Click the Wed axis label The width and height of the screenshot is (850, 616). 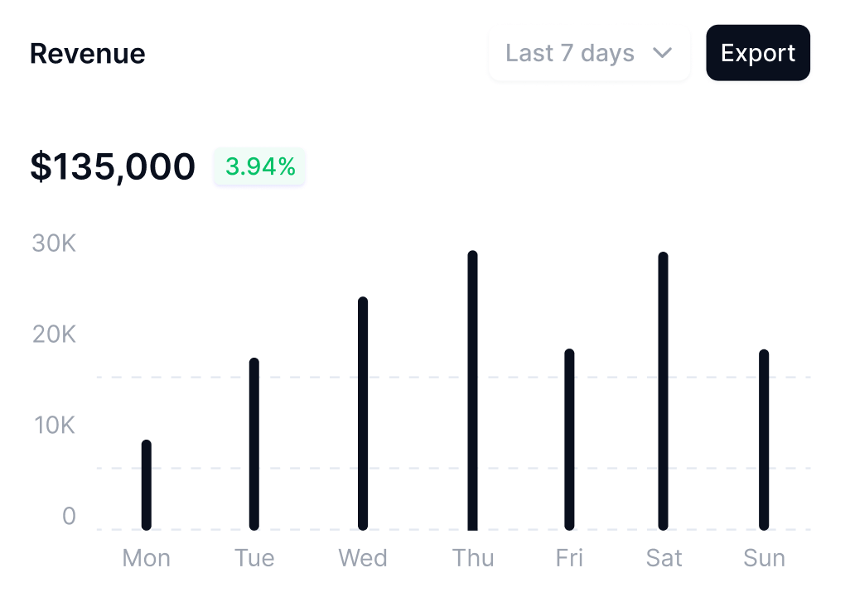click(363, 558)
